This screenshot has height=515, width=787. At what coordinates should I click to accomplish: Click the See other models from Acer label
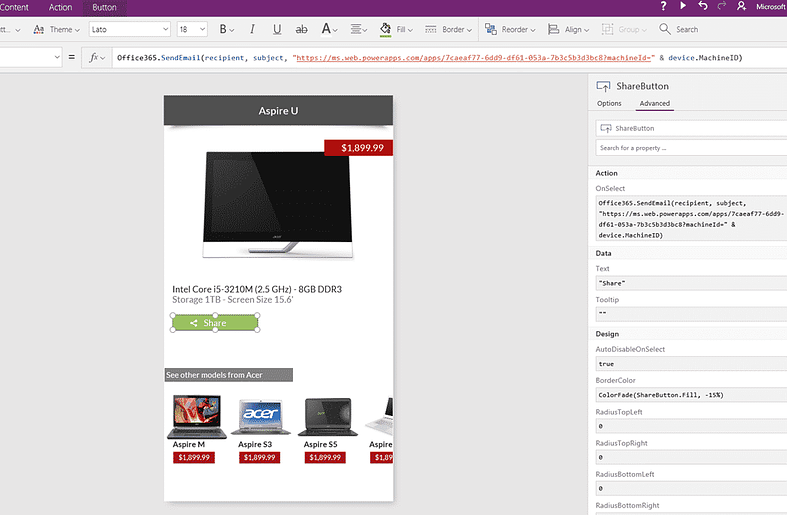pos(229,375)
